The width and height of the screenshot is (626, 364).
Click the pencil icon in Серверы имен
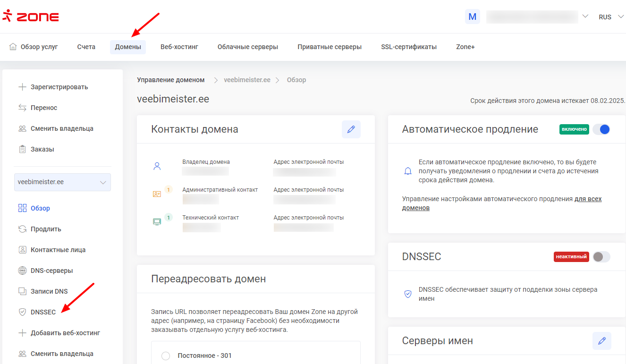click(601, 341)
